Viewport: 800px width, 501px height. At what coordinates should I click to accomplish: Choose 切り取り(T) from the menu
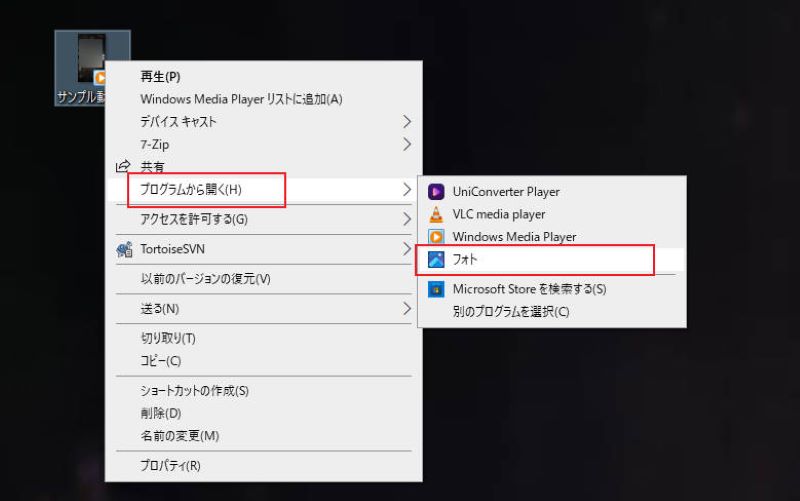point(264,338)
